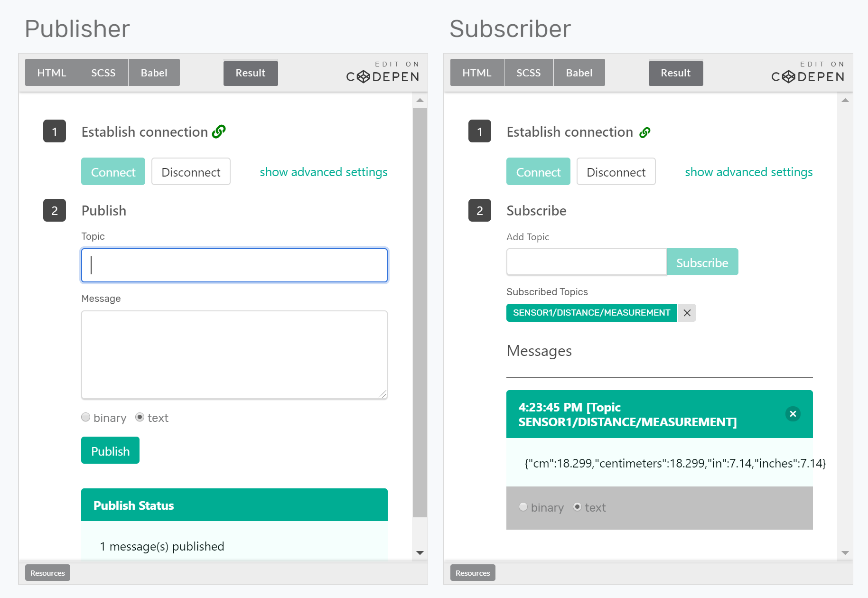
Task: Choose binary format for received message
Action: (x=523, y=507)
